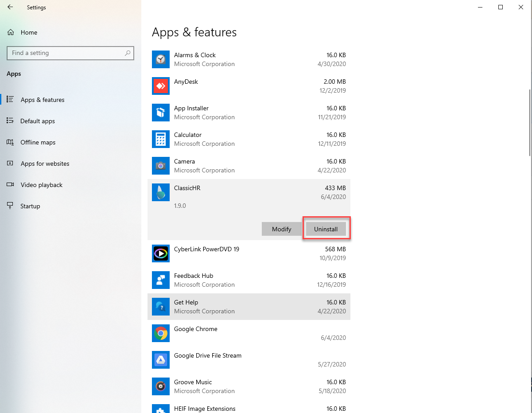Go to Settings Home

pos(71,32)
